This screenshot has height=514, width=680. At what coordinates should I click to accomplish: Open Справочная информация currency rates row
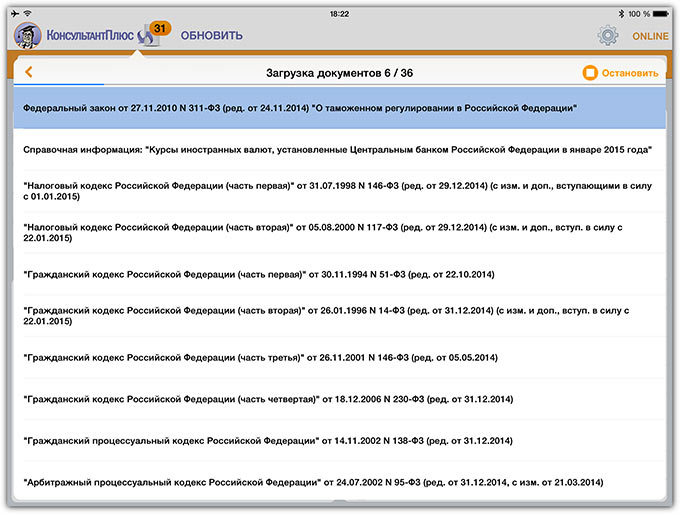[340, 150]
